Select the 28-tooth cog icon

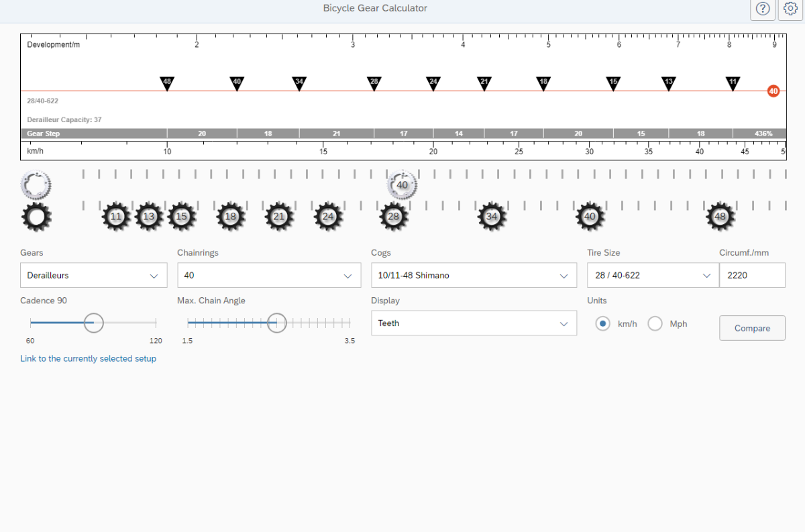pos(394,217)
